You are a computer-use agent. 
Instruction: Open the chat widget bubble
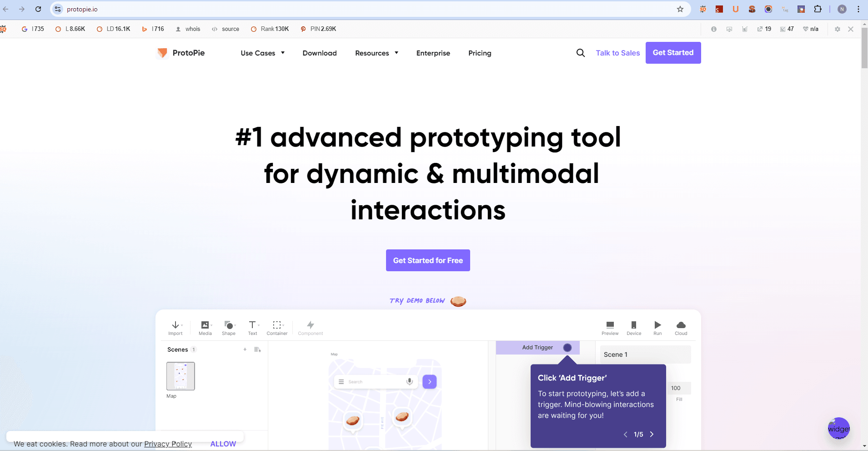point(839,428)
